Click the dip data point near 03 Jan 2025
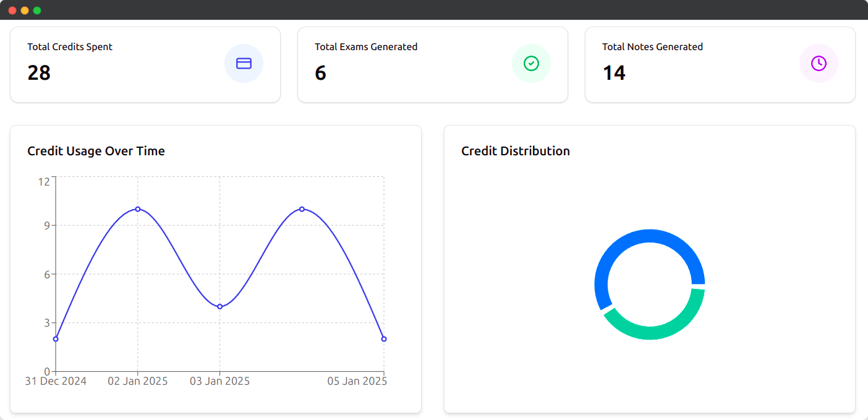This screenshot has height=420, width=868. coord(219,306)
